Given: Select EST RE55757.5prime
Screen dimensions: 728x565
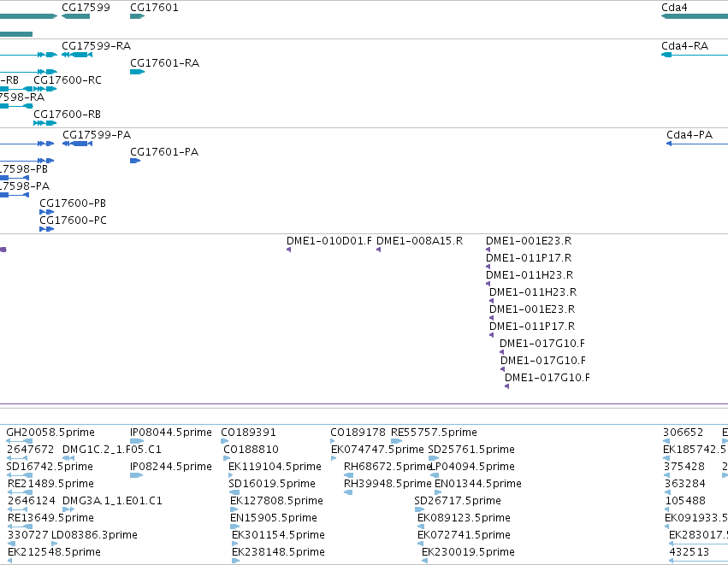Looking at the screenshot, I should [434, 433].
